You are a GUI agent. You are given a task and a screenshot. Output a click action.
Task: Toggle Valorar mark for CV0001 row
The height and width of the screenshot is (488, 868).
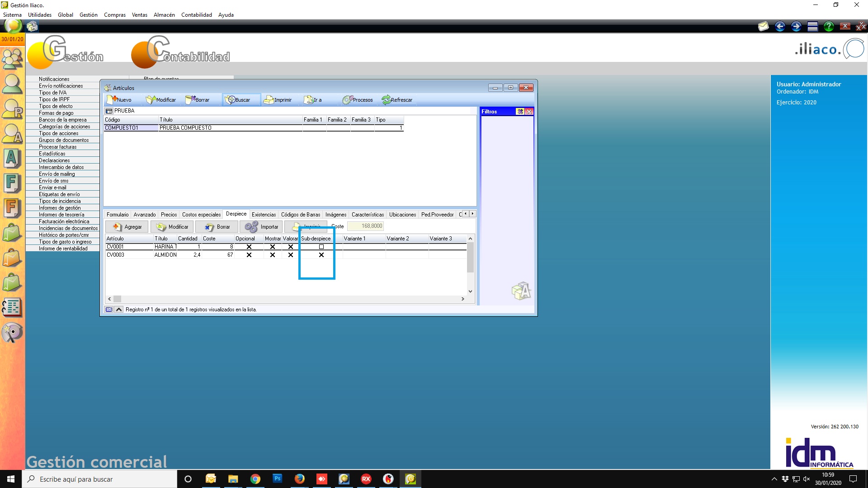pos(291,247)
